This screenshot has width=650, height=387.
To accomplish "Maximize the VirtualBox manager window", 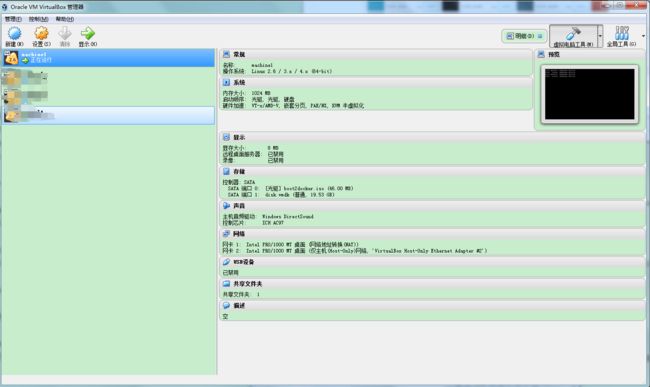I will pyautogui.click(x=620, y=6).
